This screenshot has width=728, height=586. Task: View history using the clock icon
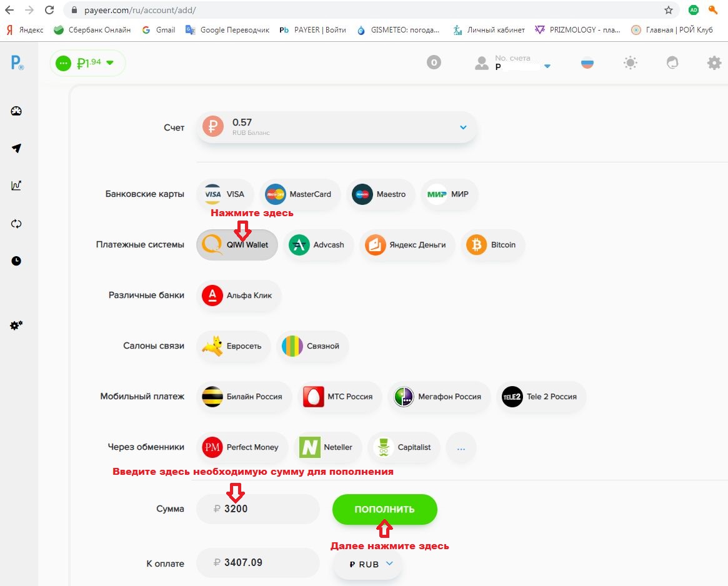click(16, 261)
